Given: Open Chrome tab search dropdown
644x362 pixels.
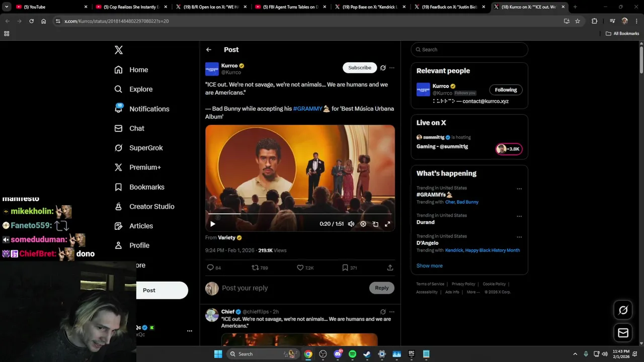Looking at the screenshot, I should pos(7,7).
